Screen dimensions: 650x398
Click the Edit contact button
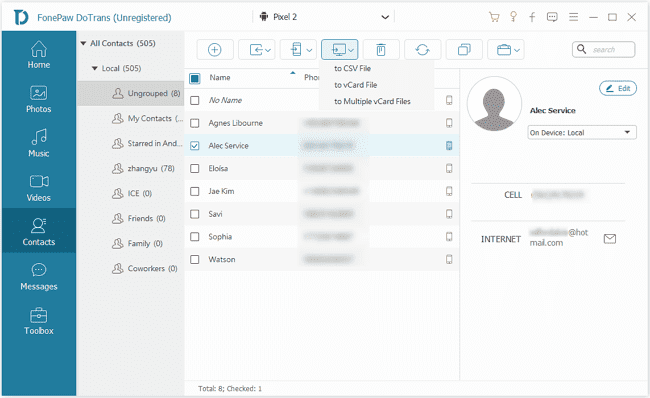pyautogui.click(x=618, y=88)
